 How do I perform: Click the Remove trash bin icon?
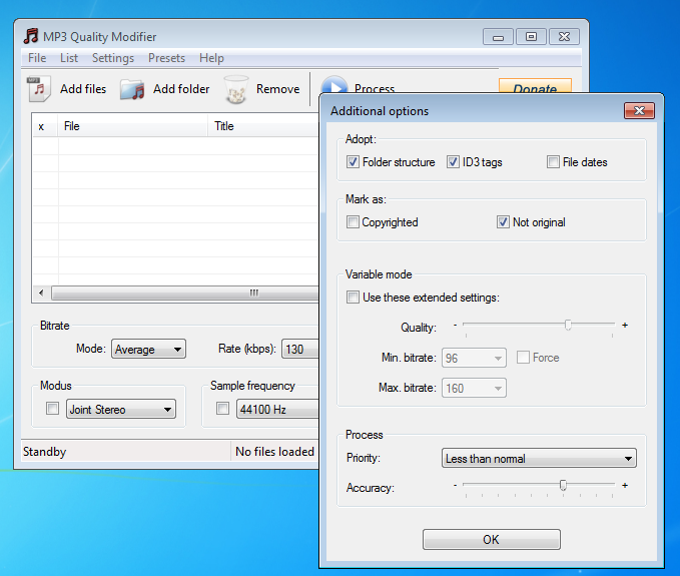236,89
